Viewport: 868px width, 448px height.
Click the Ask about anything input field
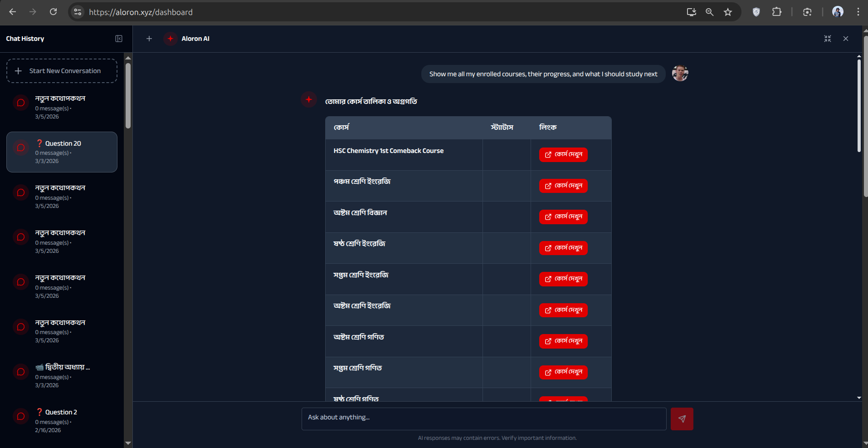click(484, 418)
